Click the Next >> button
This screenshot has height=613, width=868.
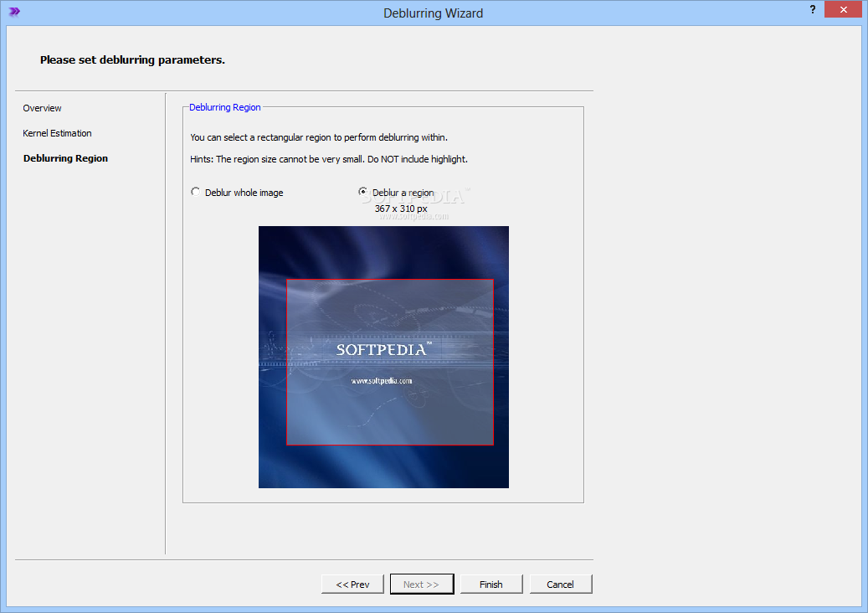pyautogui.click(x=422, y=585)
